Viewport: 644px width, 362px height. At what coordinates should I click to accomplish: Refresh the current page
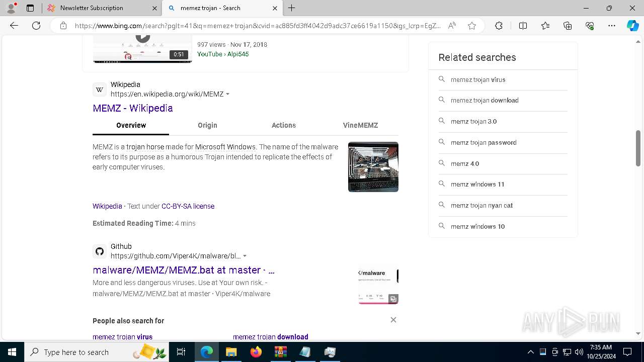point(36,26)
